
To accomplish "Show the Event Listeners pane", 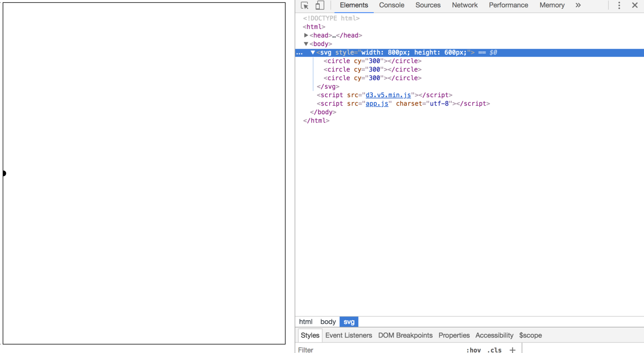I will tap(349, 335).
